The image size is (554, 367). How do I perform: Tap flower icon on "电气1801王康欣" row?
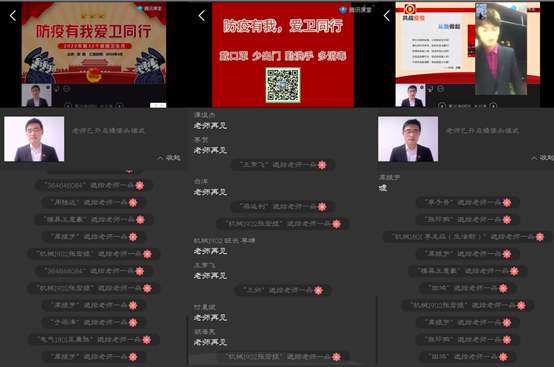(147, 339)
